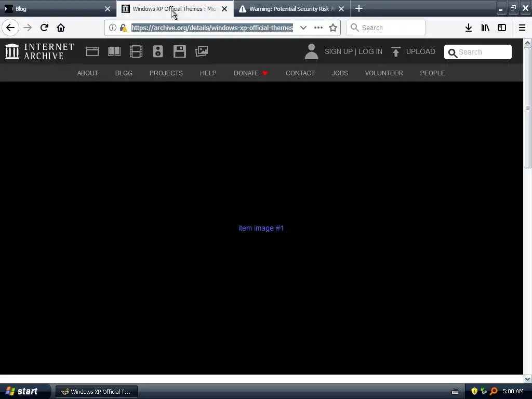Click the security shield tray icon
Viewport: 532px width, 399px height.
coord(474,391)
